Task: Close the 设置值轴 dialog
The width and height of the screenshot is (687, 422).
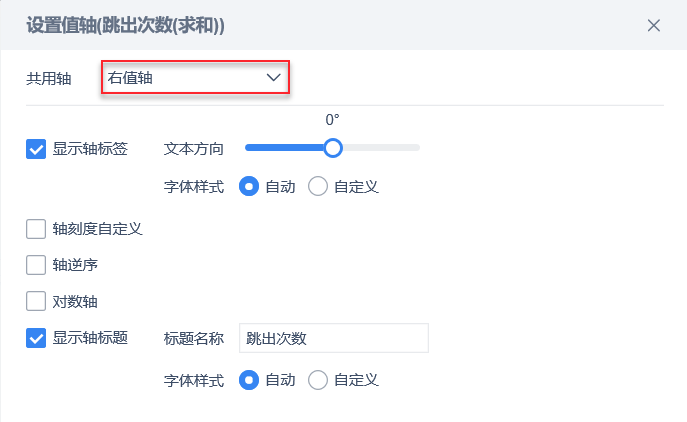Action: point(654,25)
